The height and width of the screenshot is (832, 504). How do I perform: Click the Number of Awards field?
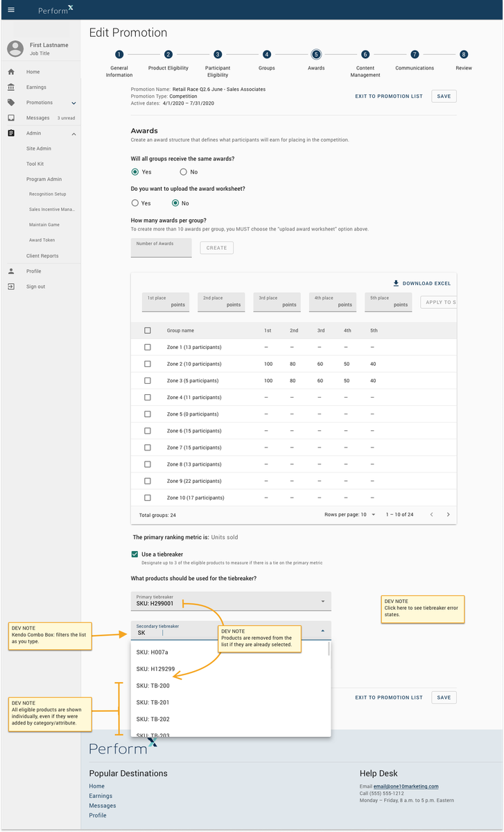point(161,247)
